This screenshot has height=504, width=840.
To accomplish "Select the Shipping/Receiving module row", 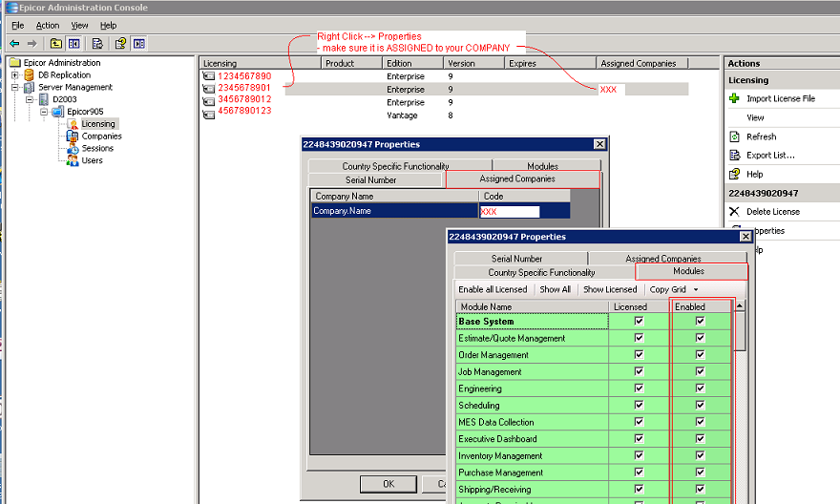I will coord(594,489).
